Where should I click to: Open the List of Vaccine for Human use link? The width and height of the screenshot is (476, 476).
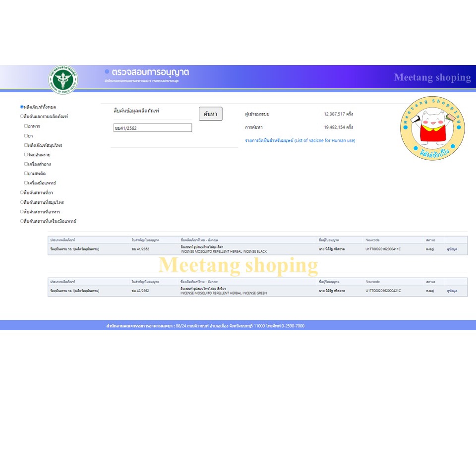pos(300,140)
